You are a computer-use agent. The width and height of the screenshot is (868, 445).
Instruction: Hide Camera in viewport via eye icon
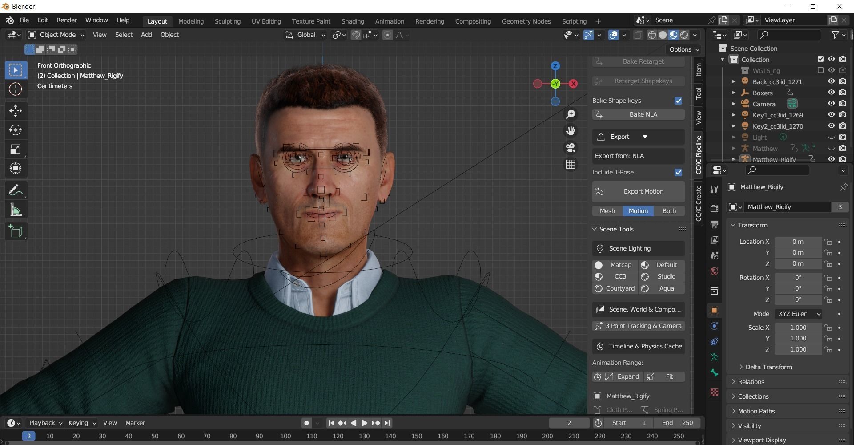(831, 104)
